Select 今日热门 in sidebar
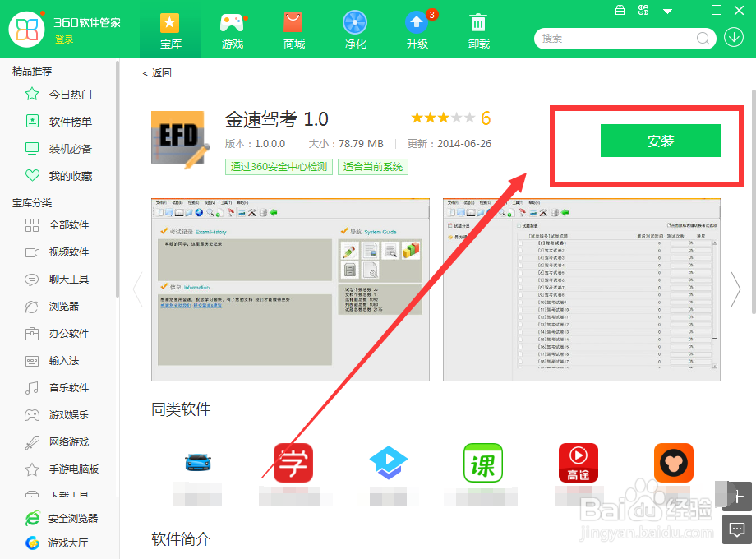 pos(58,94)
